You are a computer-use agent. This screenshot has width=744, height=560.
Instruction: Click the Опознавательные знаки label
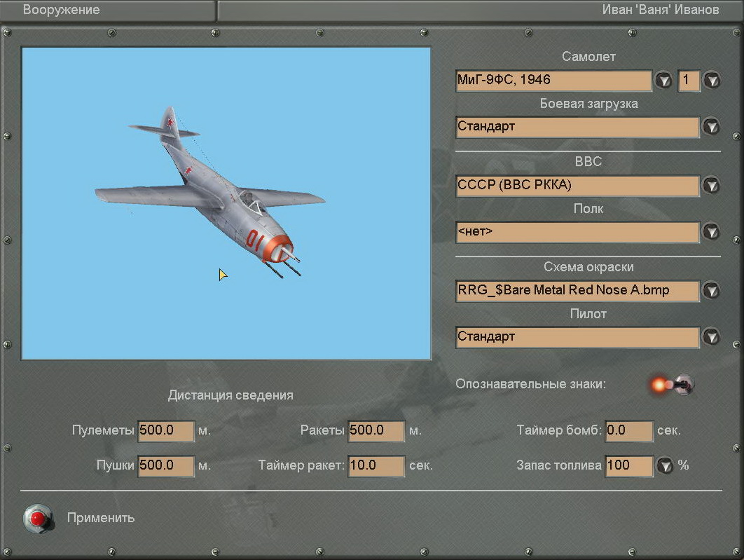coord(530,384)
